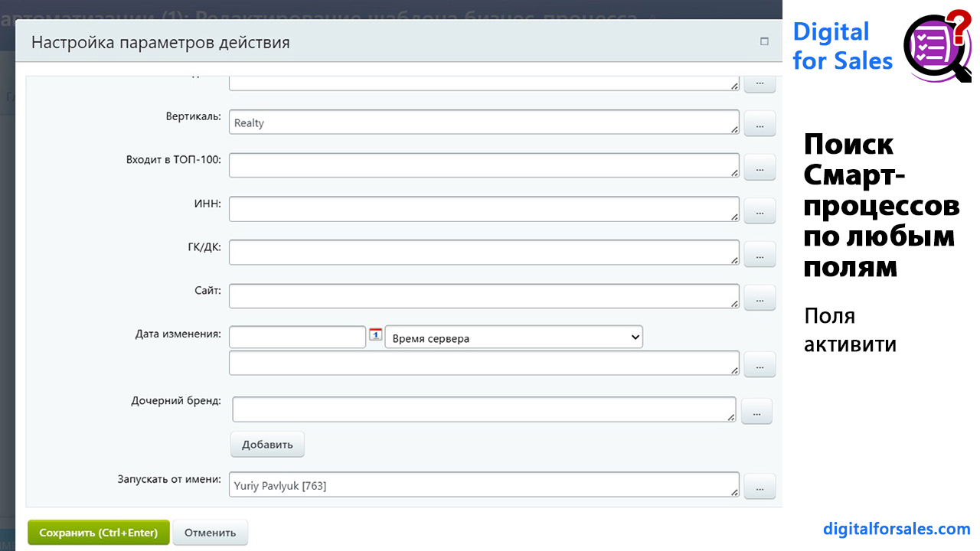Click ellipsis button beside Дочерний бренд field
The image size is (980, 551).
pos(756,411)
